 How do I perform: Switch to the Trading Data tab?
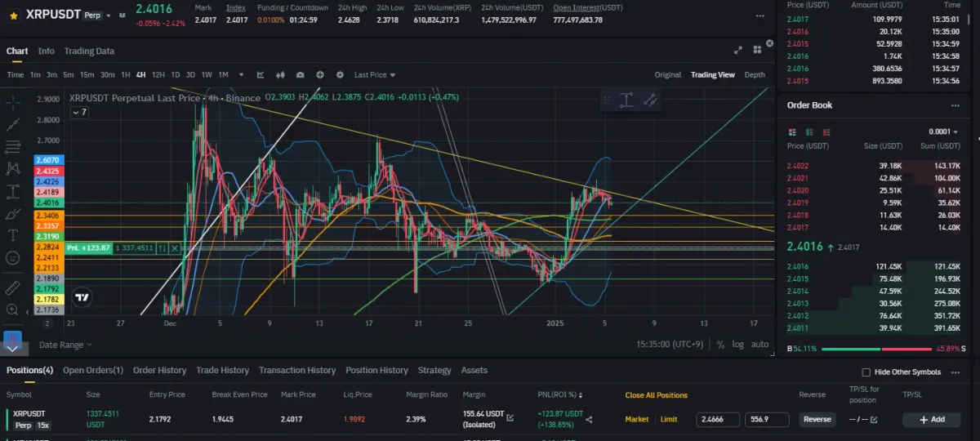click(89, 51)
